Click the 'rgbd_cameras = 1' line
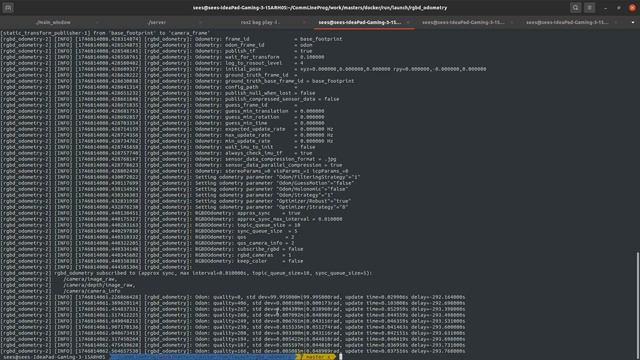640x360 pixels. [146, 255]
